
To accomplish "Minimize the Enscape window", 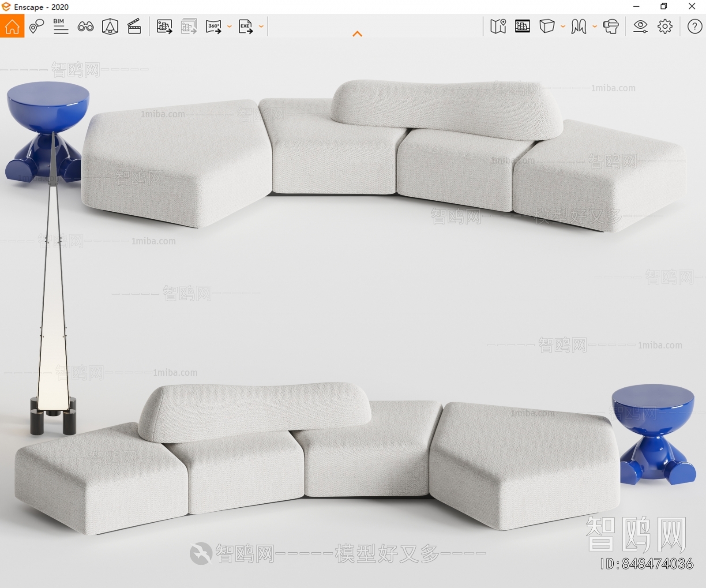I will click(x=636, y=7).
